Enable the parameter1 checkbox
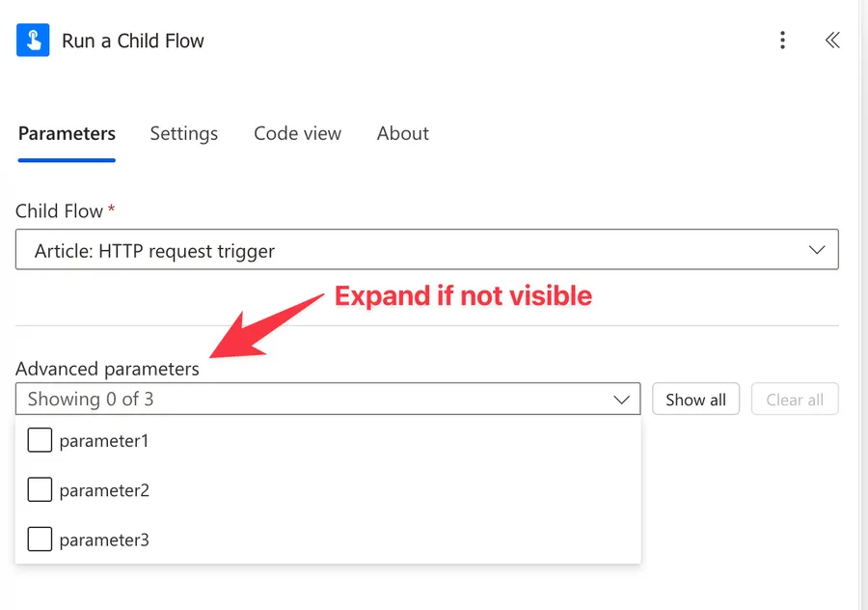 tap(40, 441)
